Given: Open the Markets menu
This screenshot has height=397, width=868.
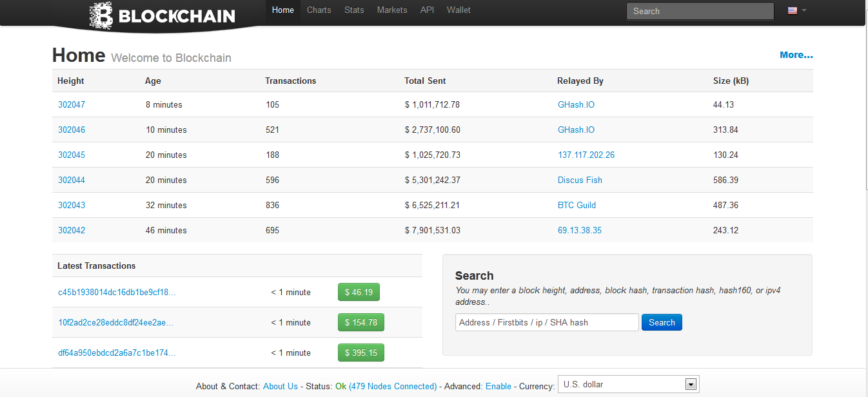Looking at the screenshot, I should pyautogui.click(x=392, y=10).
